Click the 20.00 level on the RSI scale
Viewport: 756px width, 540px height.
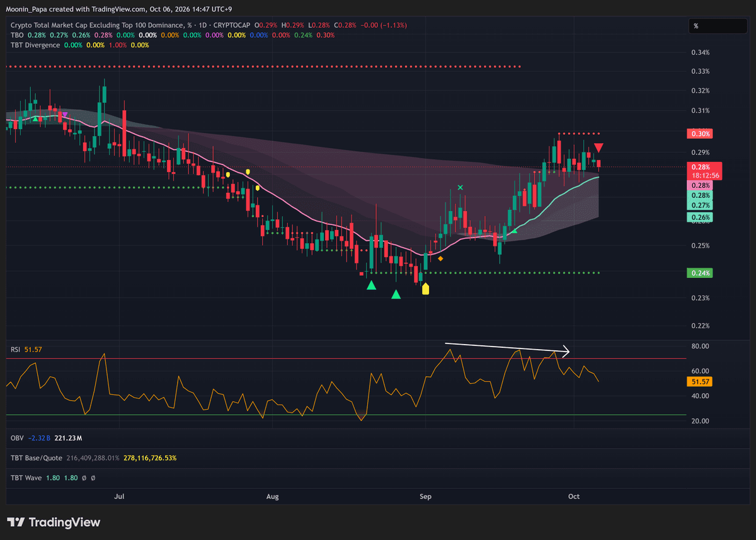701,421
